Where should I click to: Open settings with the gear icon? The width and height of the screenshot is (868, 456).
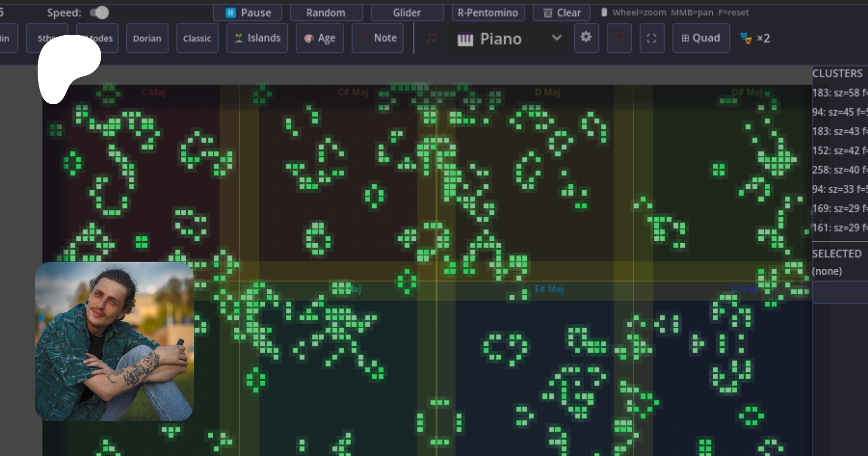pyautogui.click(x=586, y=38)
